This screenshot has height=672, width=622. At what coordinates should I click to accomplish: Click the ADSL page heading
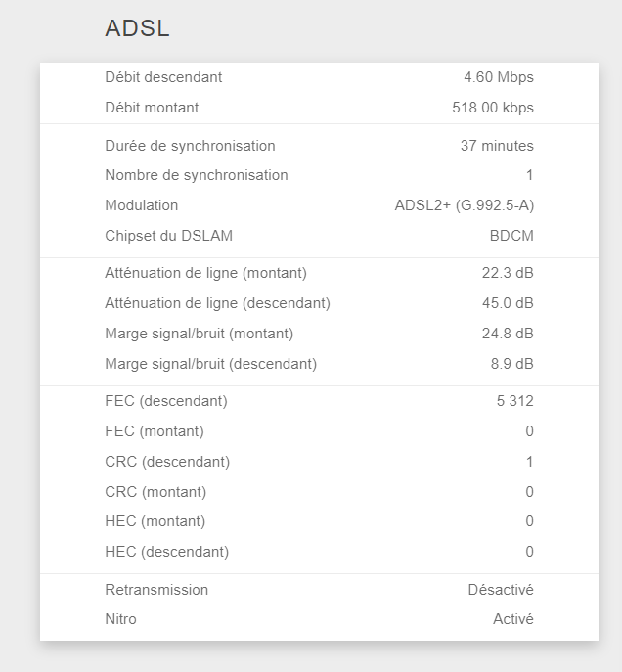click(137, 28)
